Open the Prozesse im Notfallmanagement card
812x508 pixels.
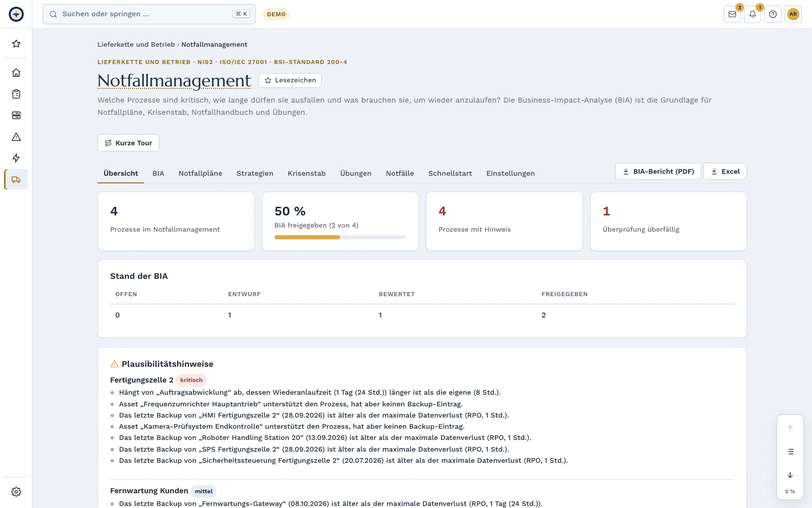tap(176, 221)
